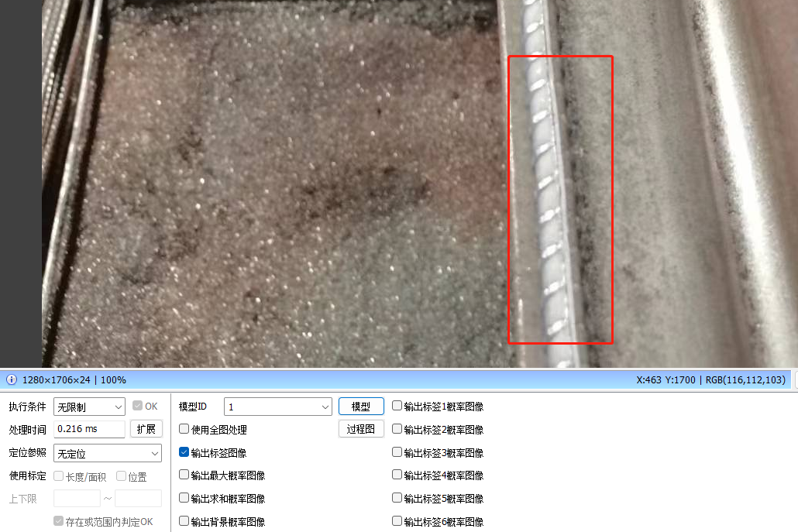Open the 执行条件 dropdown
The image size is (798, 532).
(x=89, y=407)
